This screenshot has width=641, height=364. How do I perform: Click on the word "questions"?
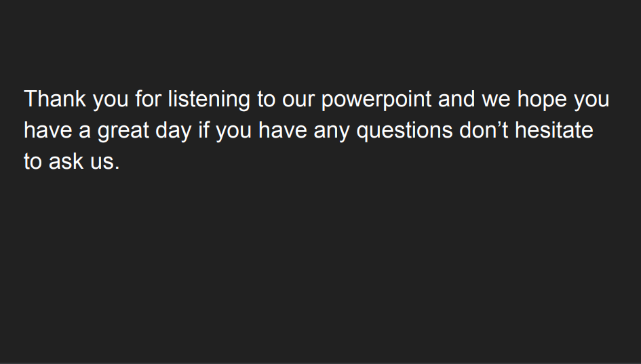pyautogui.click(x=405, y=132)
